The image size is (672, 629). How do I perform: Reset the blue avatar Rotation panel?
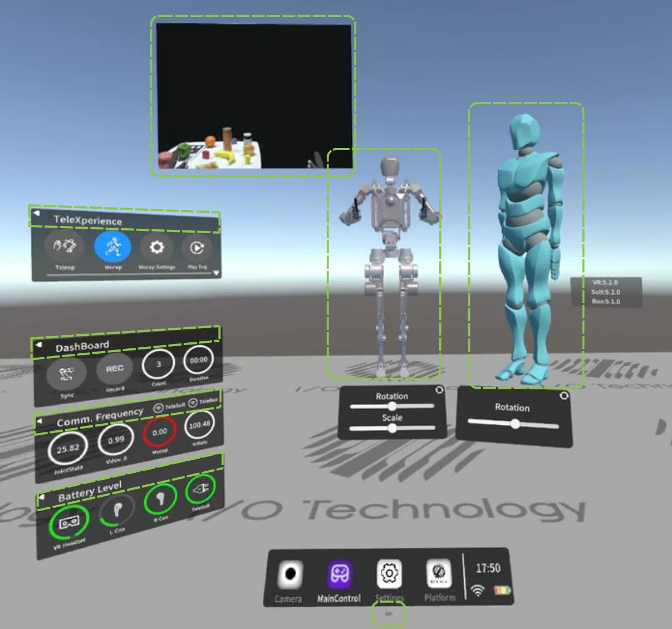tap(564, 395)
